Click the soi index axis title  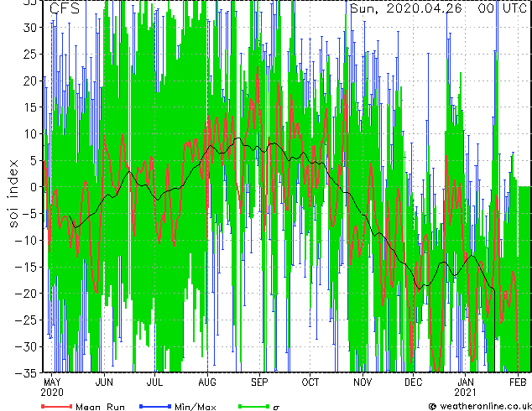tap(13, 194)
